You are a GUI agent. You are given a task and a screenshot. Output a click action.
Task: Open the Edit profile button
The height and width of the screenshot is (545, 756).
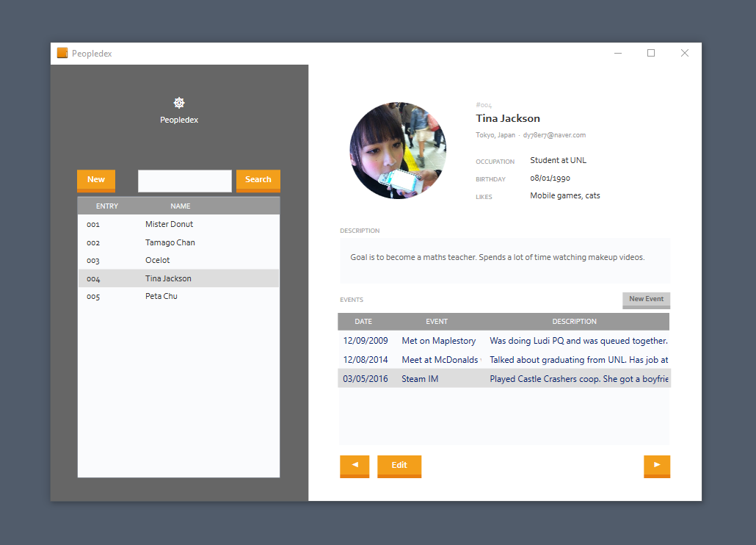pyautogui.click(x=399, y=466)
